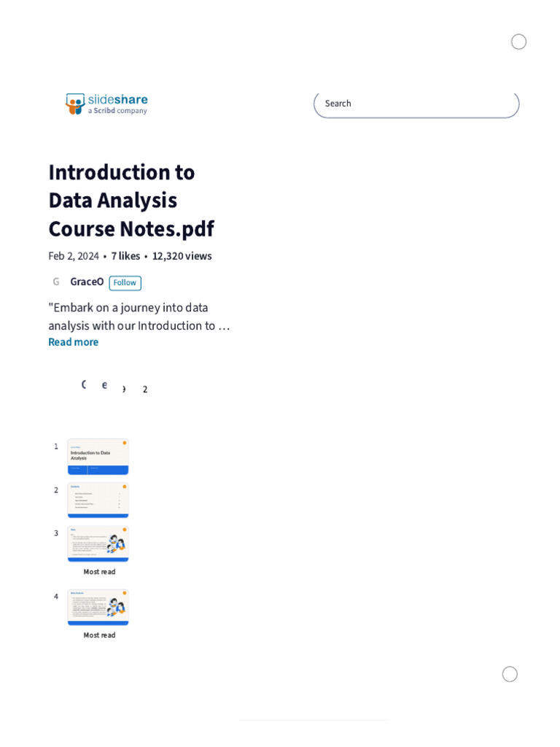Select the slide 2 Contents thumbnail
This screenshot has height=747, width=560.
click(98, 500)
